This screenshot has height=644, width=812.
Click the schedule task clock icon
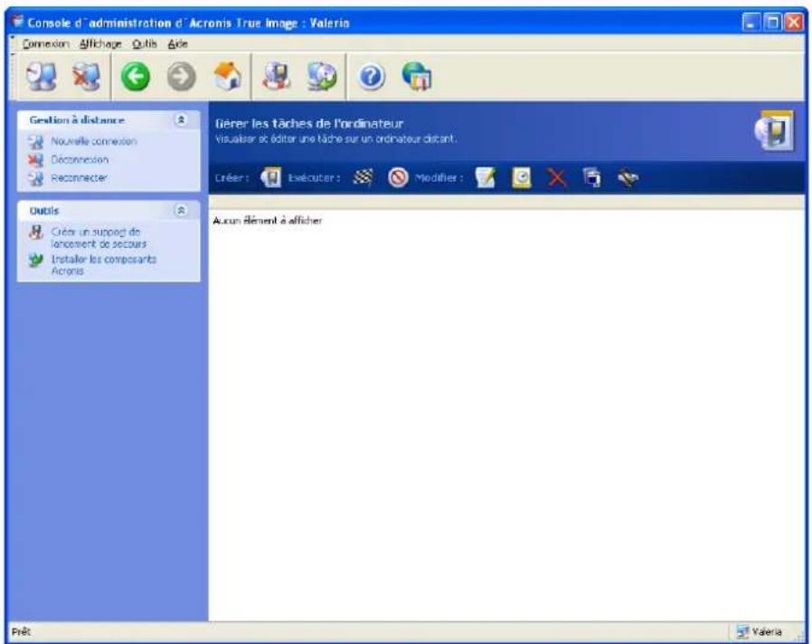tap(522, 177)
